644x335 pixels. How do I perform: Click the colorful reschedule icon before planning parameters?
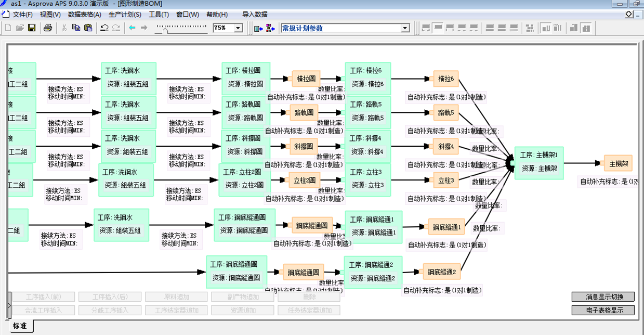point(270,28)
